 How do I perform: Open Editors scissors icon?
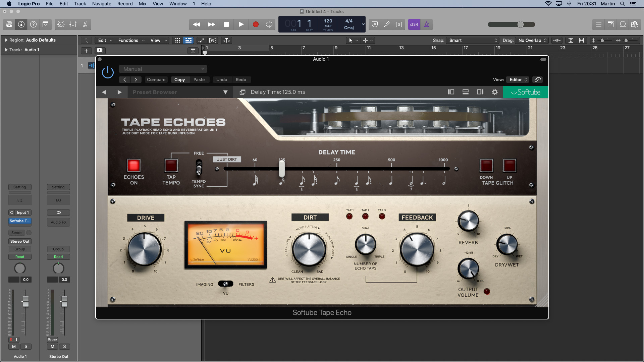[x=85, y=24]
